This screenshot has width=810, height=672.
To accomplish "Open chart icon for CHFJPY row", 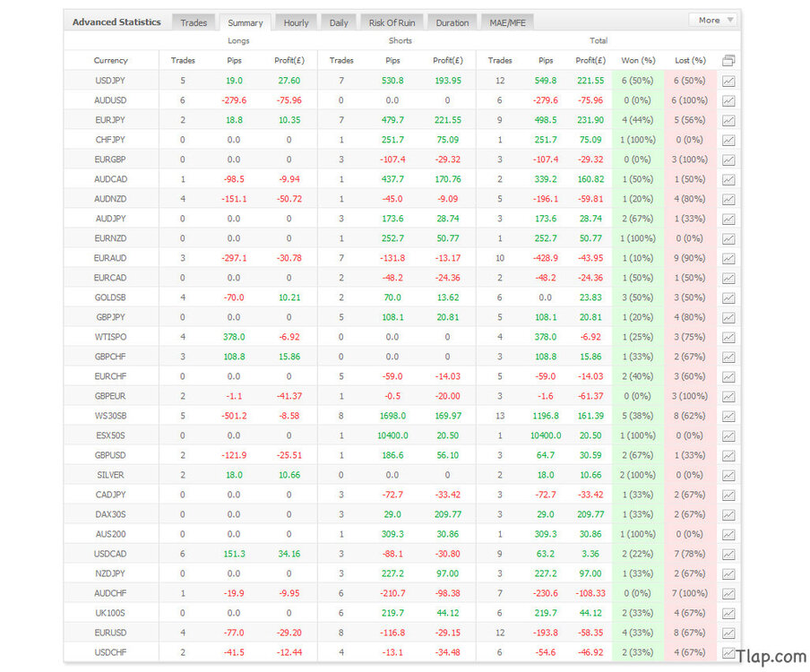I will tap(728, 140).
